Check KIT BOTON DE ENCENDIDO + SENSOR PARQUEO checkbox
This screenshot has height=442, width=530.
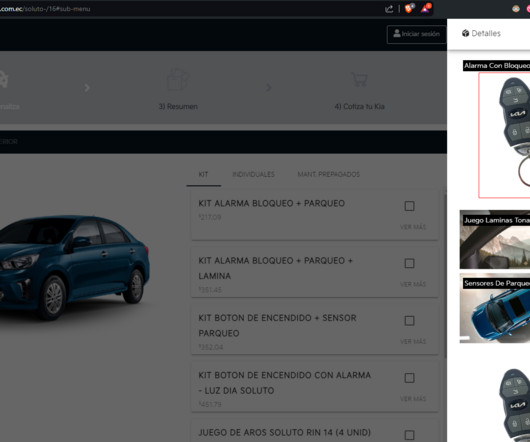(x=409, y=321)
